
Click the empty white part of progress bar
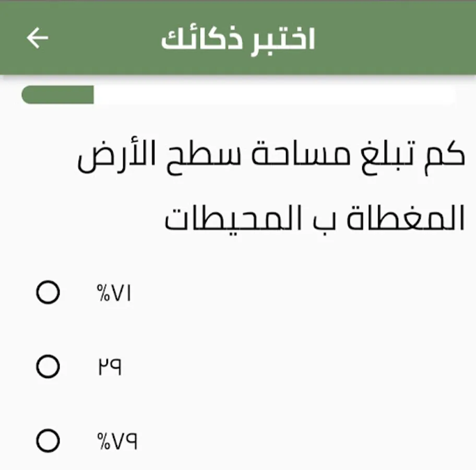tap(271, 96)
